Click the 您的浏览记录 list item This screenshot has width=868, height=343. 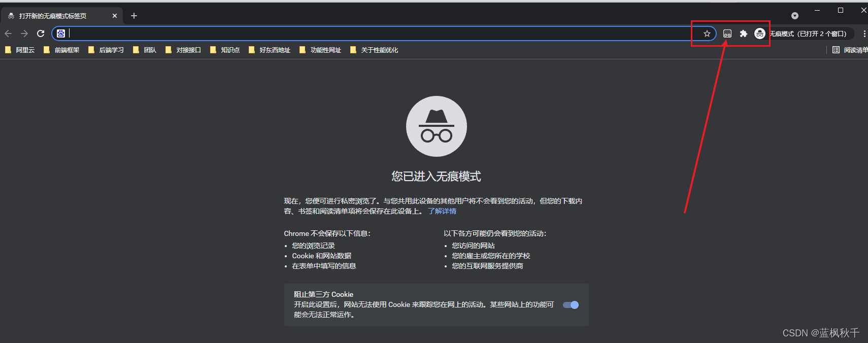click(x=313, y=246)
